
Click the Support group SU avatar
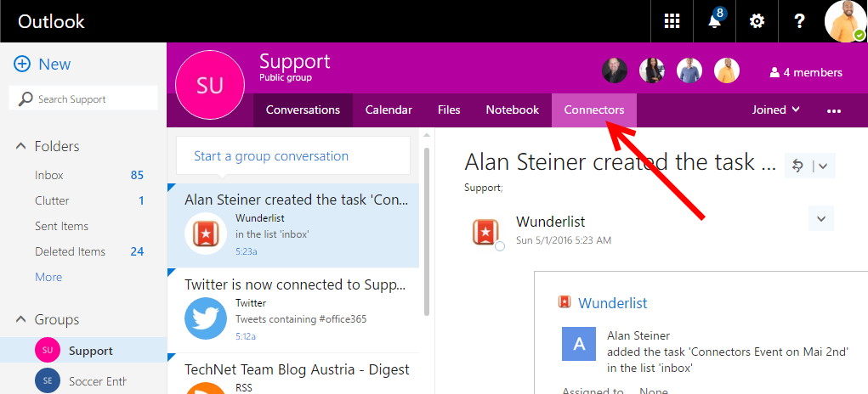pos(208,84)
